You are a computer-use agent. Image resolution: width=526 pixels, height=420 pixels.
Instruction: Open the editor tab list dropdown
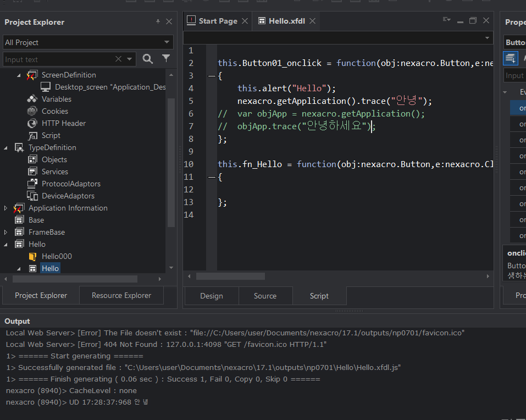pos(446,19)
